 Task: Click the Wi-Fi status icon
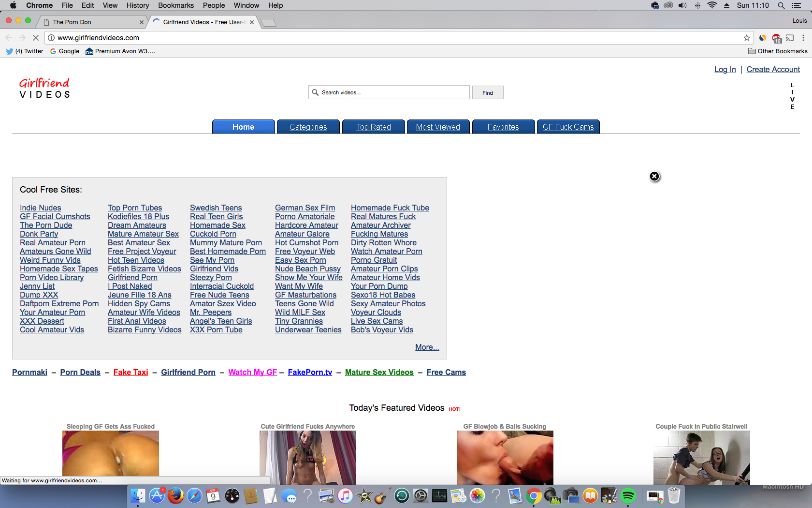(712, 5)
